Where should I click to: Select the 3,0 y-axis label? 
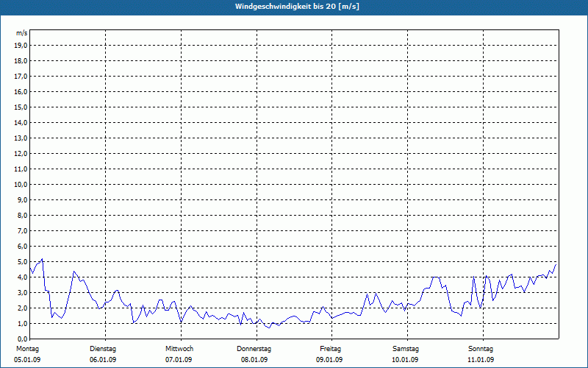click(x=22, y=292)
